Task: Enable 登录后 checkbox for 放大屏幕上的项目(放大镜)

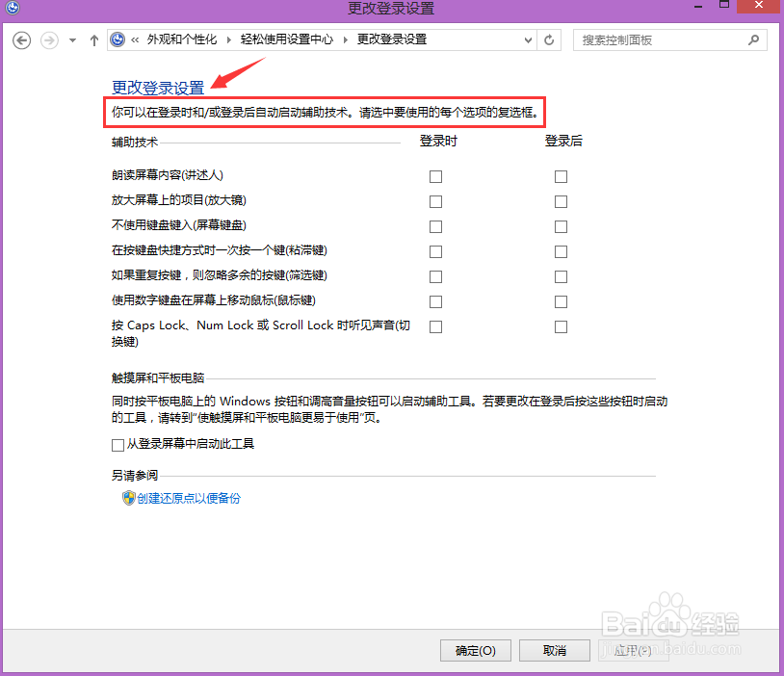Action: (561, 201)
